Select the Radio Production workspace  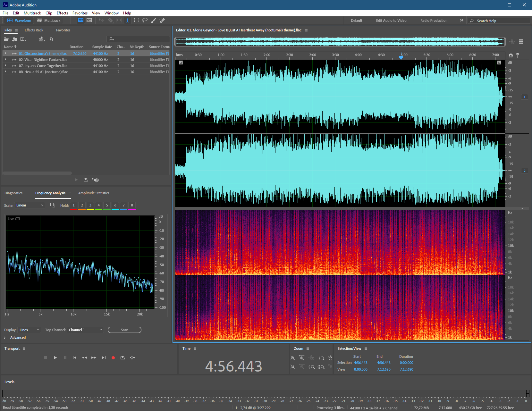pos(434,21)
